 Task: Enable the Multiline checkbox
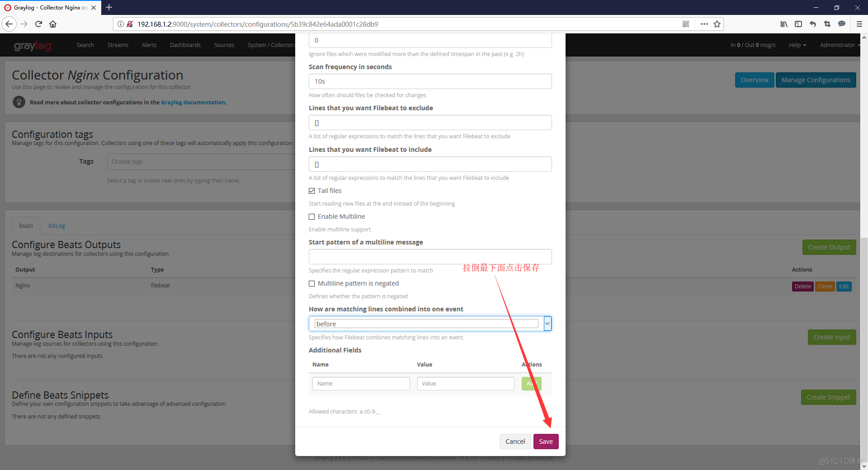[x=311, y=216]
